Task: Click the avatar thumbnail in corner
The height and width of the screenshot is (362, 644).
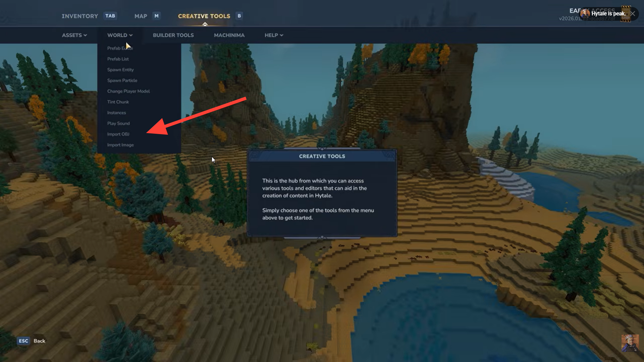Action: (x=630, y=343)
